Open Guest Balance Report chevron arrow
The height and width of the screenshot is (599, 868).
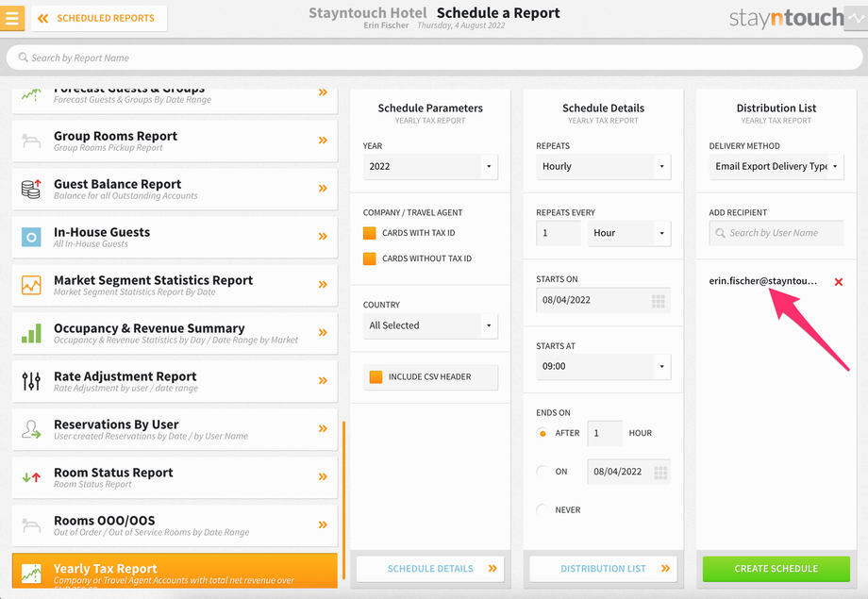coord(323,189)
